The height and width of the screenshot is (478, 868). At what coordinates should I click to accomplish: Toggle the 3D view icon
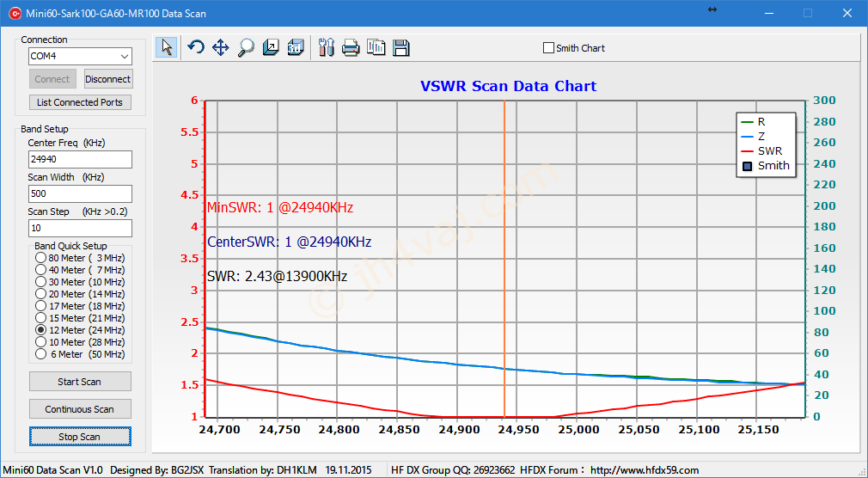[x=296, y=47]
